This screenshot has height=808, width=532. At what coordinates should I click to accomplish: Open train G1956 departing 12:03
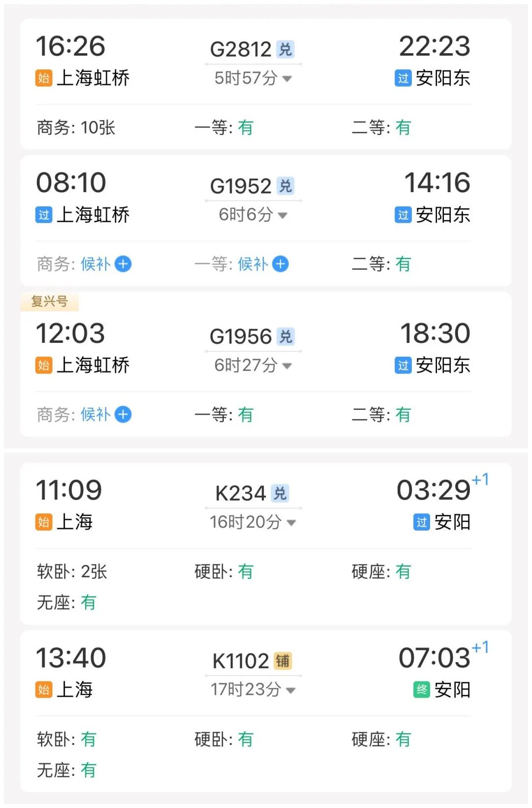point(241,337)
